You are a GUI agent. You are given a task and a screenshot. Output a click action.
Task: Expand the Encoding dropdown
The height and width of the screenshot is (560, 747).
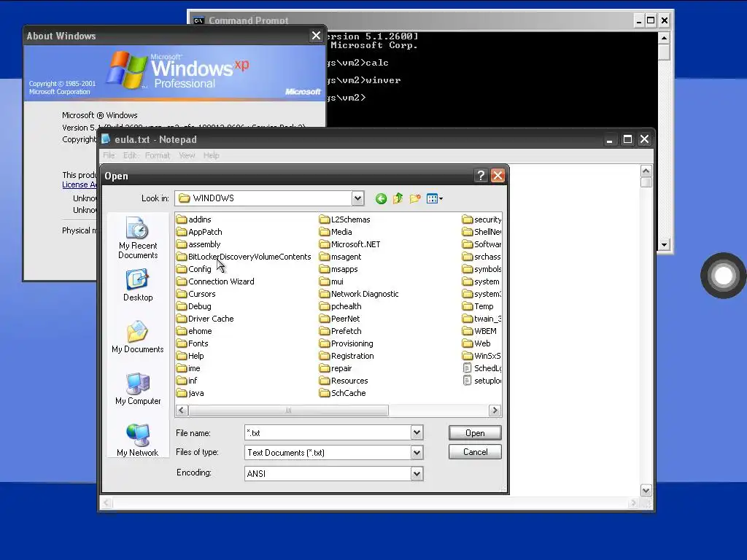pyautogui.click(x=417, y=473)
